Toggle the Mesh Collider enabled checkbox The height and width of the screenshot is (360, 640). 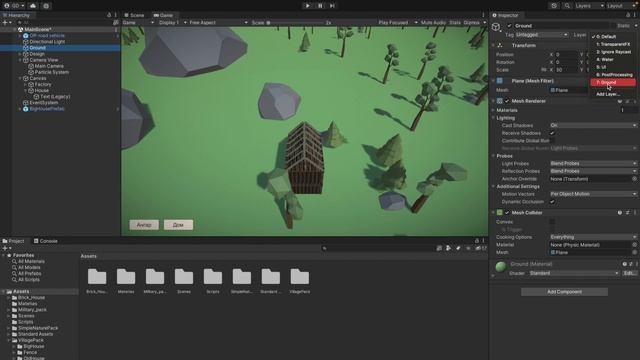tap(507, 213)
